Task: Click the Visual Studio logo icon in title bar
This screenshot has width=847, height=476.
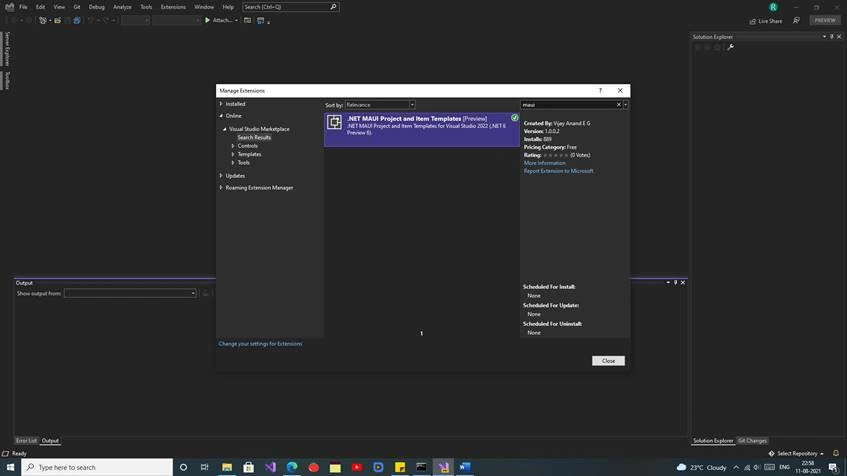Action: pyautogui.click(x=9, y=7)
